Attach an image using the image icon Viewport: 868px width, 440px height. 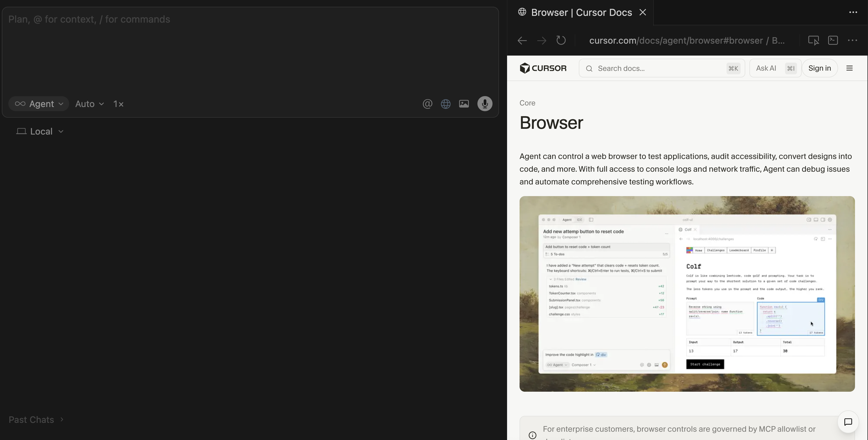pos(464,104)
